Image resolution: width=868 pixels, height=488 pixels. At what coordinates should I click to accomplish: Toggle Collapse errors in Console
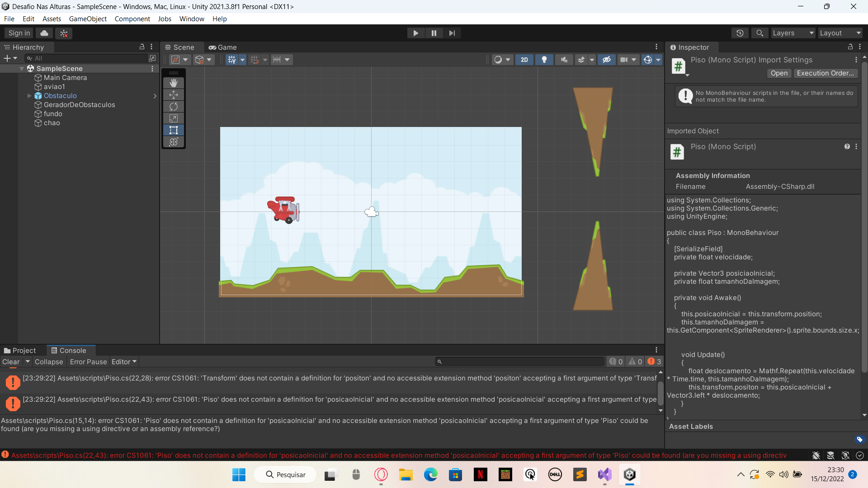(49, 361)
